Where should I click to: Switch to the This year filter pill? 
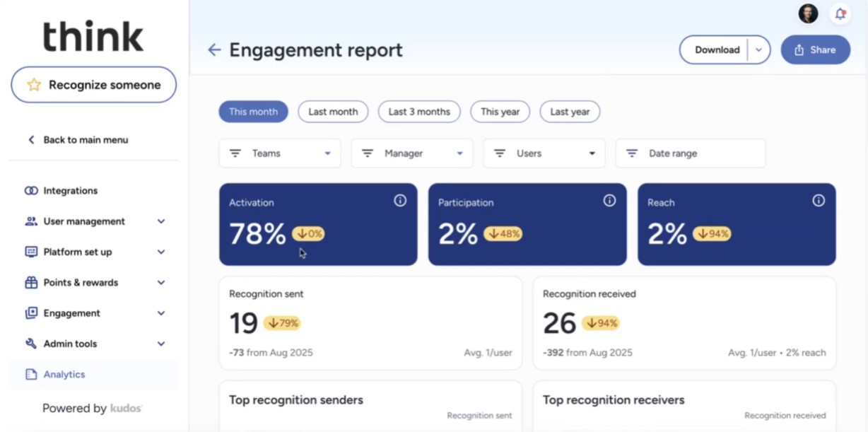click(500, 111)
